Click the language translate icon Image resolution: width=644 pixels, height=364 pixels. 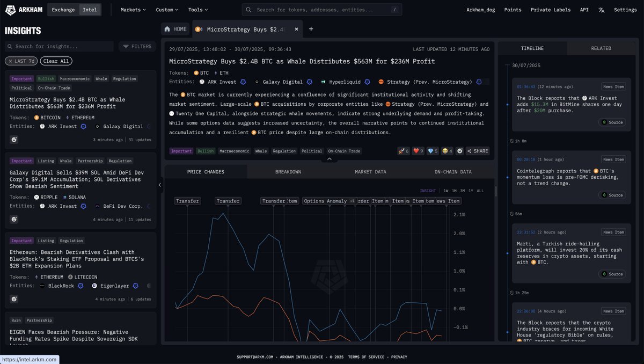601,10
